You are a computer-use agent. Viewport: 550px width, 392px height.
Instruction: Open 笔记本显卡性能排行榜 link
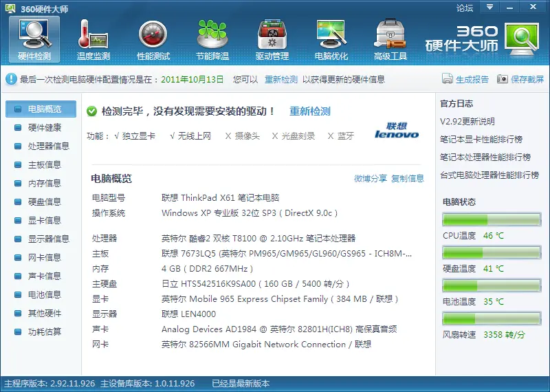tap(481, 140)
